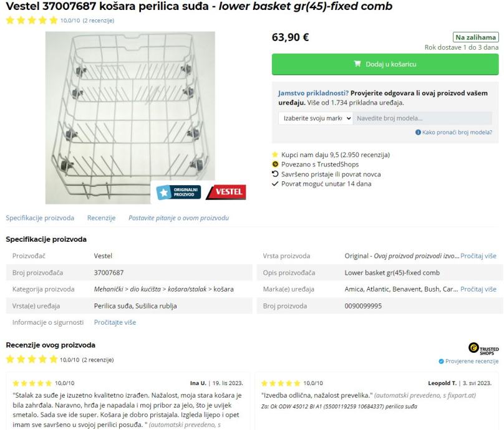This screenshot has height=430, width=504.
Task: Click the TrustedShops badge icon in benefits list
Action: click(275, 165)
